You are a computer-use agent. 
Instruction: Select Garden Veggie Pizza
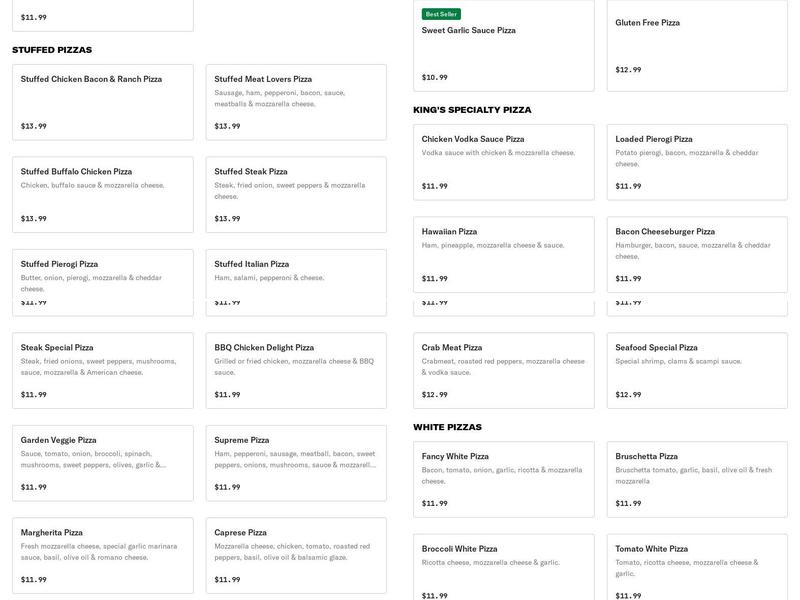(102, 462)
